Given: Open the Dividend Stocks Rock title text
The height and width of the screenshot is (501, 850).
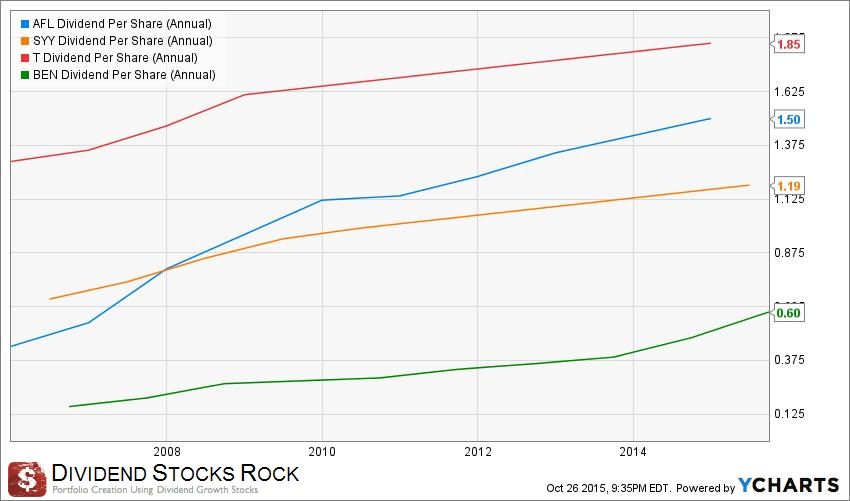Looking at the screenshot, I should (175, 473).
